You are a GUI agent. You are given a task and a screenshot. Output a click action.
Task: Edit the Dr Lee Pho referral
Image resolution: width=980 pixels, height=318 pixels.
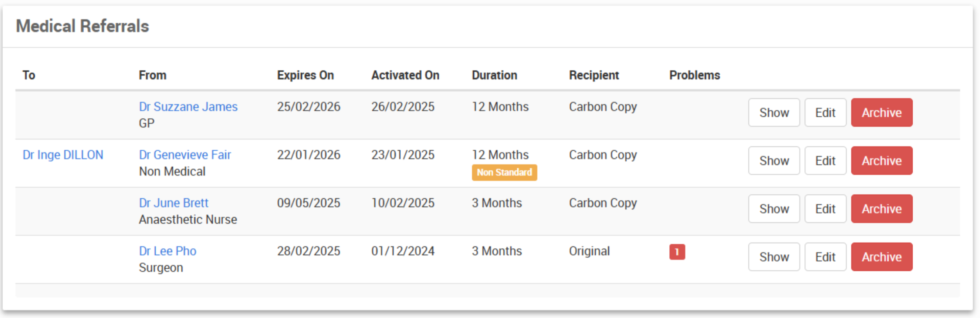[x=825, y=257]
